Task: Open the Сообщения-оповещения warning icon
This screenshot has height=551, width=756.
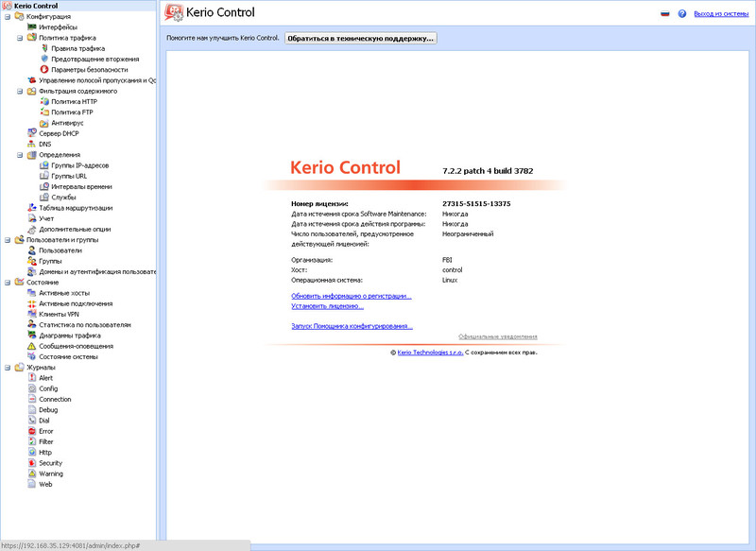Action: [31, 346]
